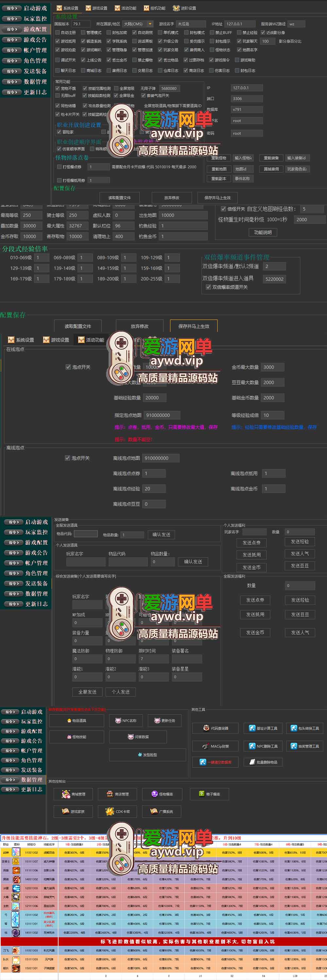Launch the 基址计算工具
327x980 pixels.
click(264, 728)
